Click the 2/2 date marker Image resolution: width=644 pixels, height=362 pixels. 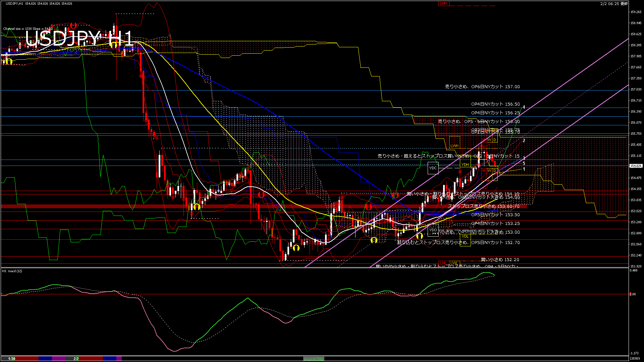coord(76,359)
